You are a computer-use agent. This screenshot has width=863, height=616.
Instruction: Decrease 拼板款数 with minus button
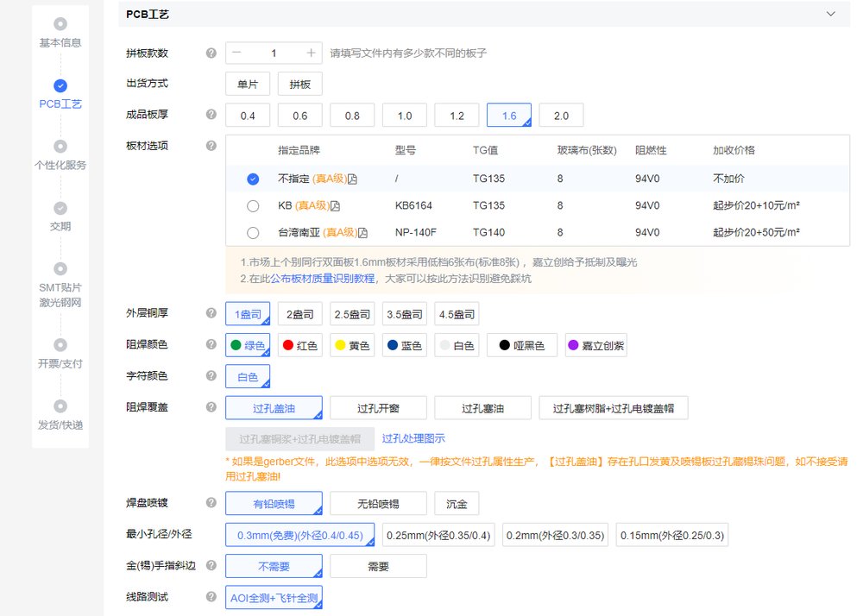click(x=236, y=53)
